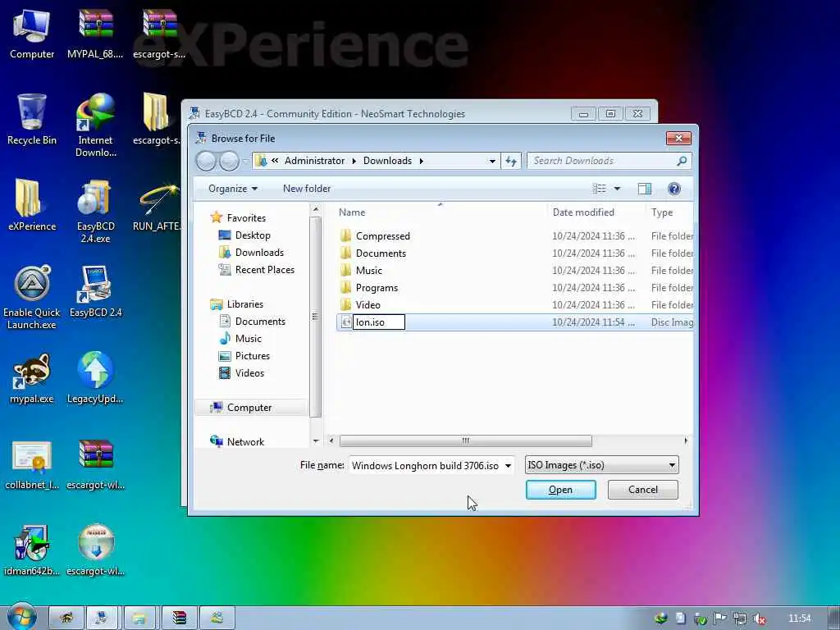Select the Internet Download Manager shortcut
Screen dimensions: 840x630
pyautogui.click(x=95, y=125)
